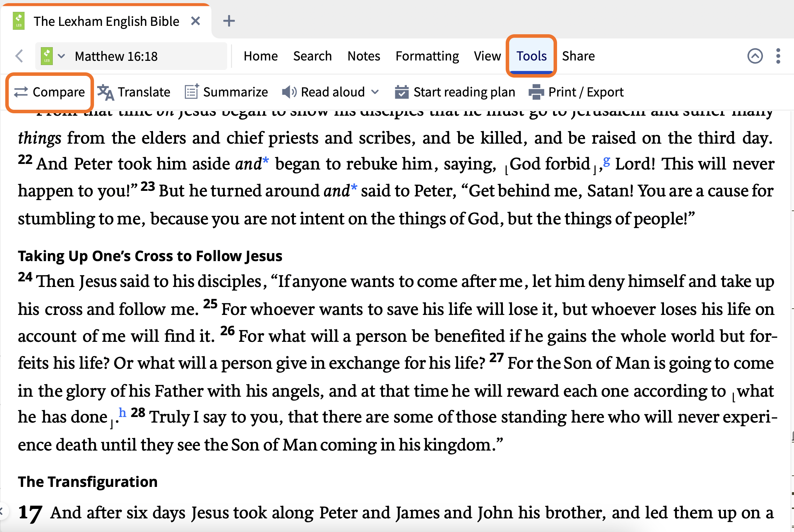Click the words Get behind me, Satan!
The width and height of the screenshot is (794, 532).
click(x=551, y=191)
